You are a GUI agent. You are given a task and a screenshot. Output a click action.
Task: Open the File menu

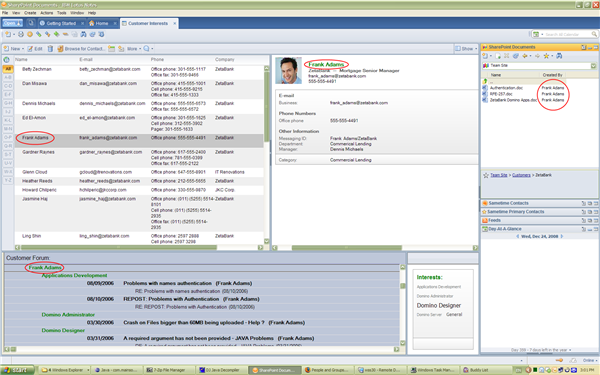pos(5,13)
